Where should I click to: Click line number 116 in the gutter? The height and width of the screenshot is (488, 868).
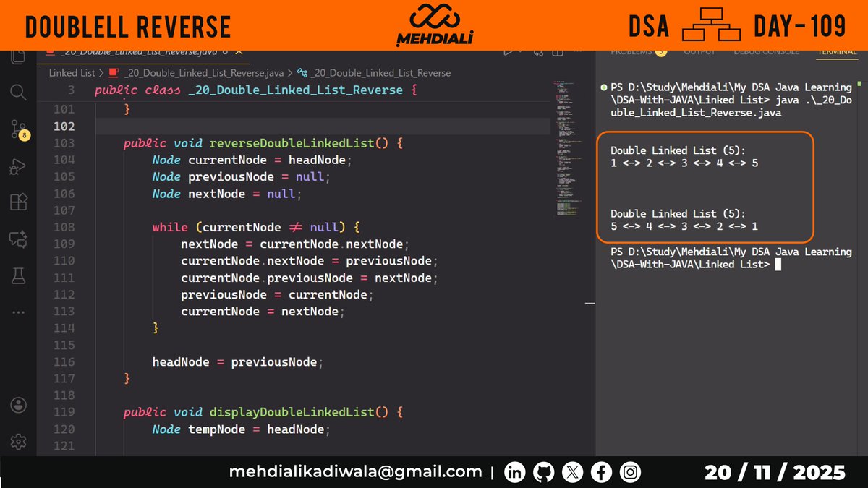(x=64, y=361)
